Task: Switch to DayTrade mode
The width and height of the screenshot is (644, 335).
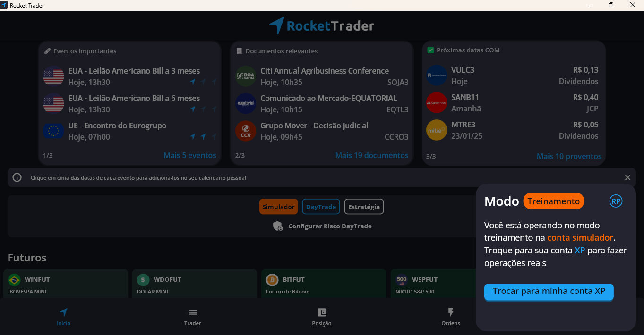Action: coord(321,207)
